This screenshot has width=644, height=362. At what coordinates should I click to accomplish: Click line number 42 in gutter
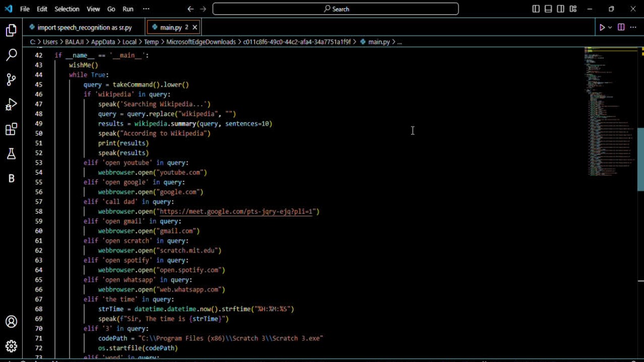click(38, 56)
